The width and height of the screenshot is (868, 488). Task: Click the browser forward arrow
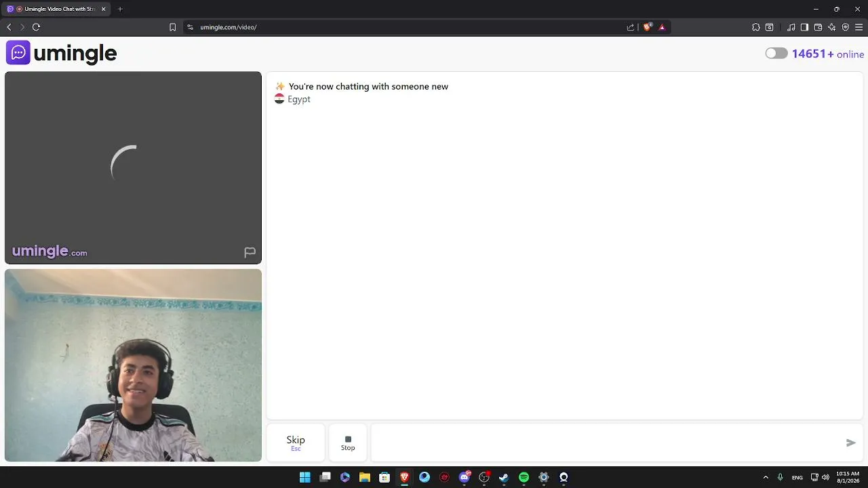pos(22,27)
